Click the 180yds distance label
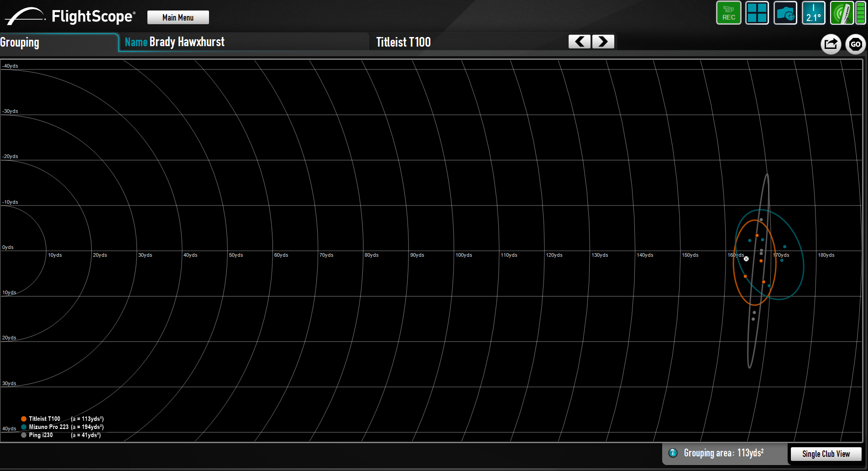 826,255
